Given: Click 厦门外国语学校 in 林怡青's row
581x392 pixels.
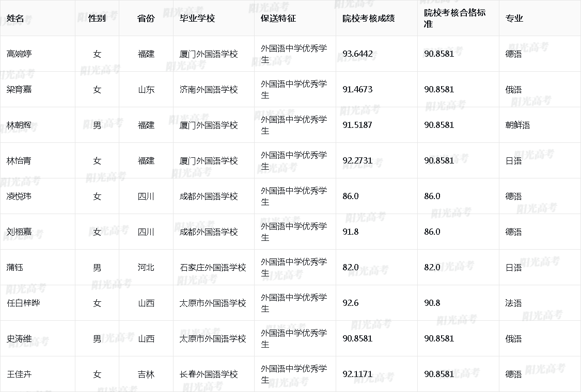Looking at the screenshot, I should pos(209,160).
